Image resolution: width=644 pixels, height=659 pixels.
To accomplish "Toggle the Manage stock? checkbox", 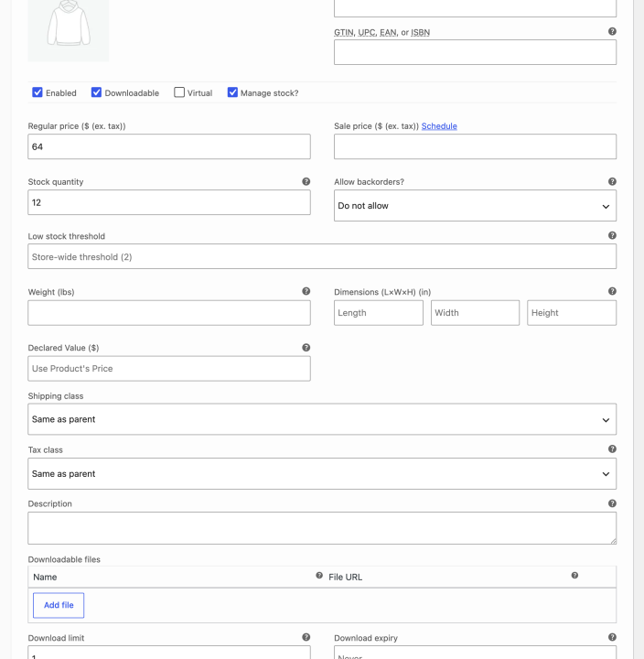I will (232, 92).
